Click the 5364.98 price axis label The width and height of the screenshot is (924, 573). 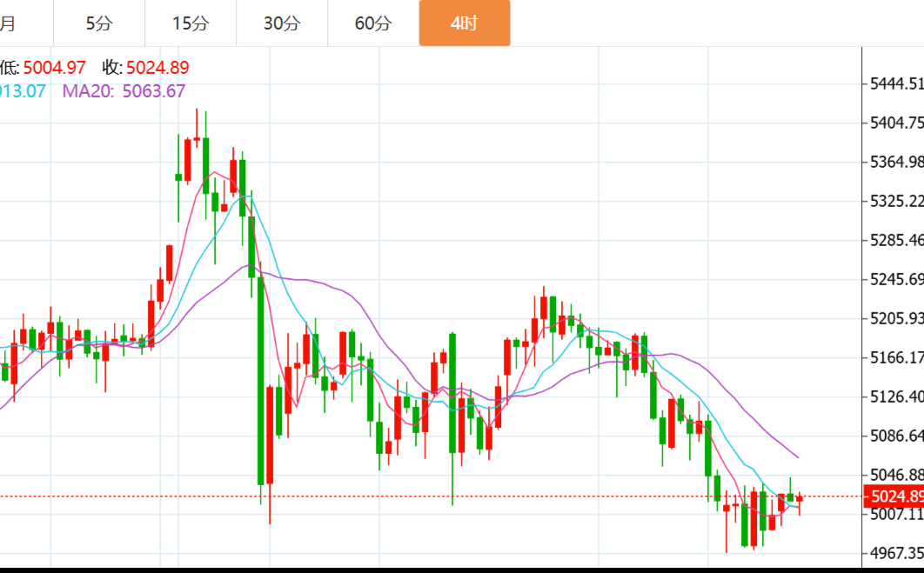(x=896, y=162)
